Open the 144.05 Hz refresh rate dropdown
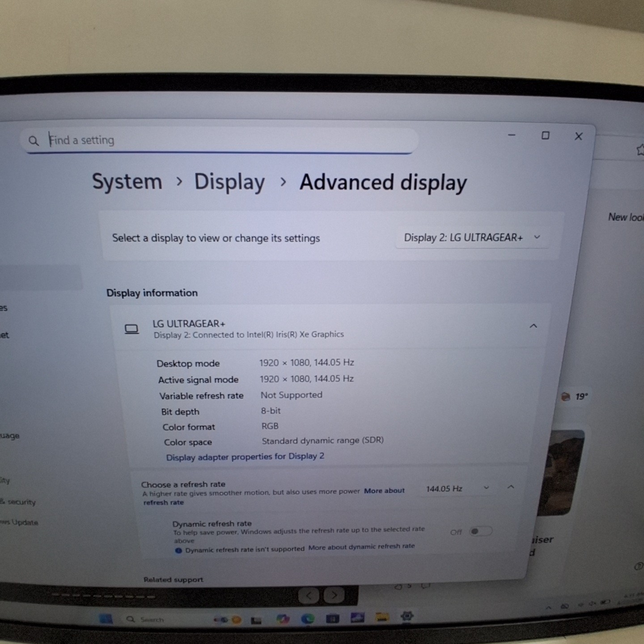 point(458,488)
